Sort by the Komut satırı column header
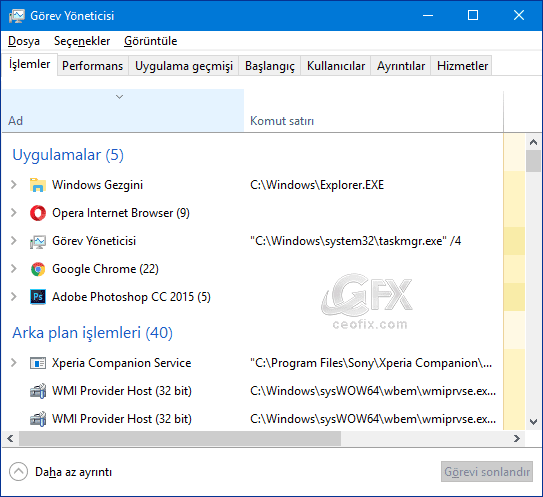The width and height of the screenshot is (543, 497). click(373, 110)
